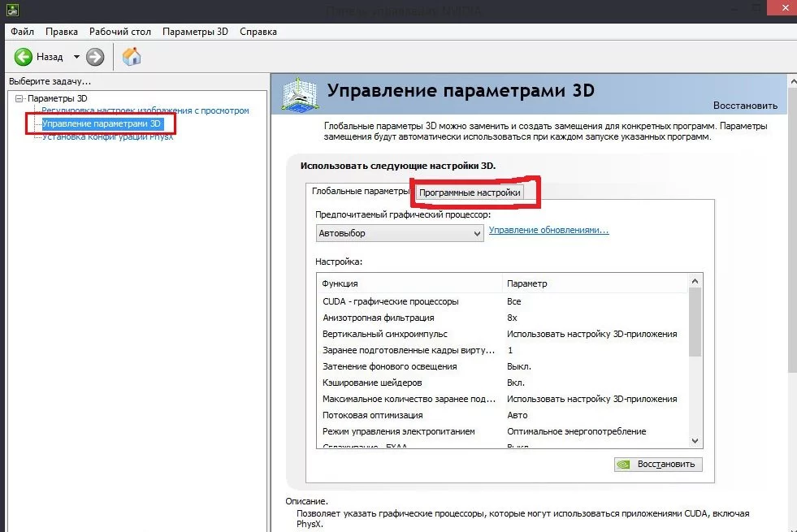The width and height of the screenshot is (797, 532).
Task: Open the Правка menu
Action: [62, 32]
